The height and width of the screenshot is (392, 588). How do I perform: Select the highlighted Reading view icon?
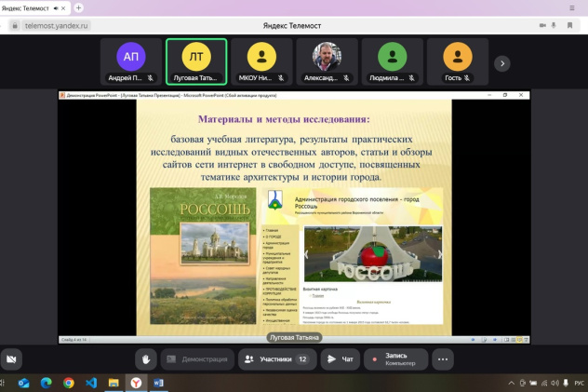(x=519, y=340)
